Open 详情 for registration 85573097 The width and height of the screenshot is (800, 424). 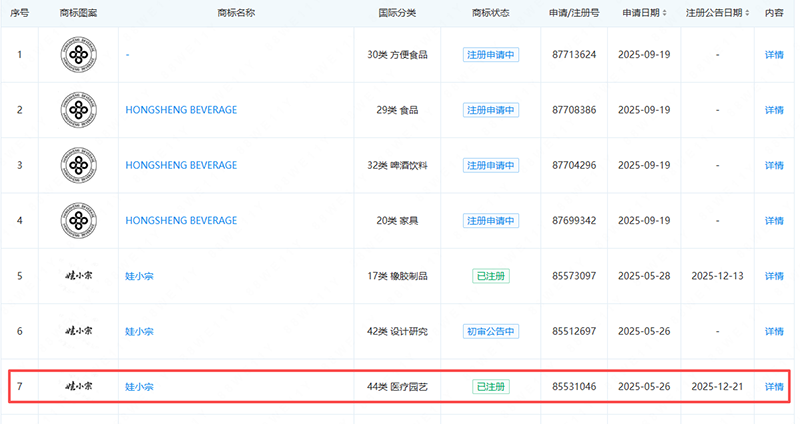point(774,276)
